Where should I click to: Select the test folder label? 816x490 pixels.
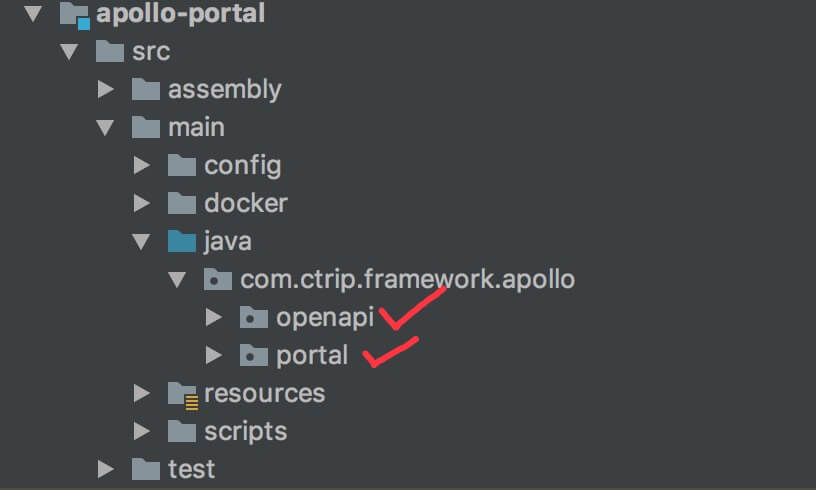point(191,468)
